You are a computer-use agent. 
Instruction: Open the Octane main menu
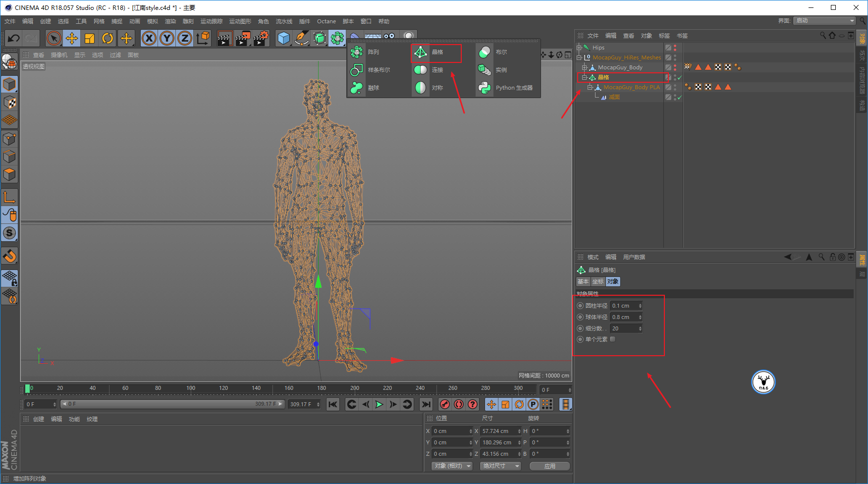click(326, 21)
